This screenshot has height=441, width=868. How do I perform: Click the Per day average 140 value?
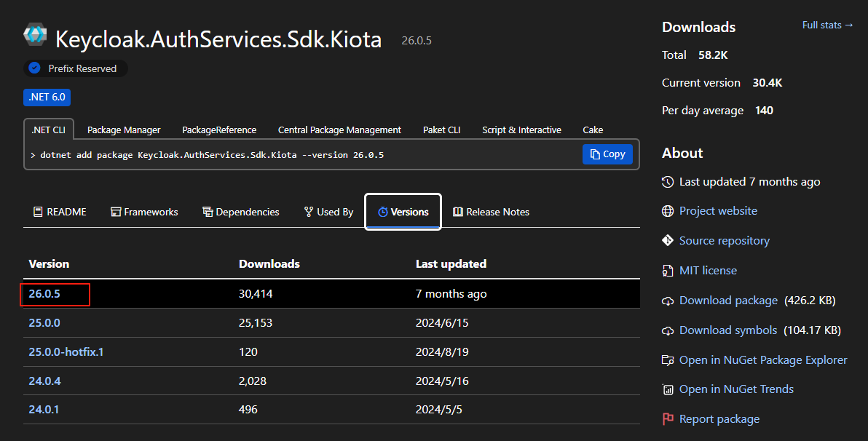(764, 110)
